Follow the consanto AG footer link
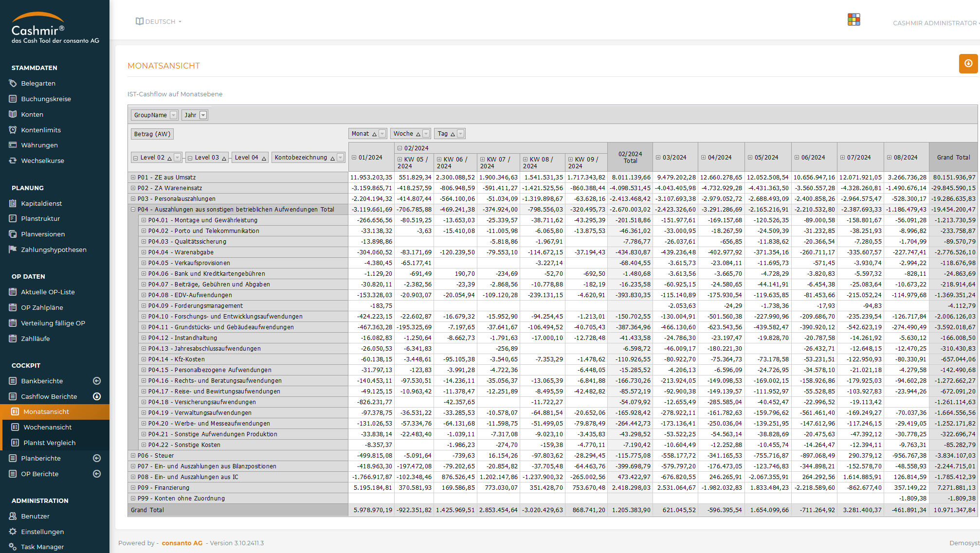The image size is (980, 553). pyautogui.click(x=182, y=543)
